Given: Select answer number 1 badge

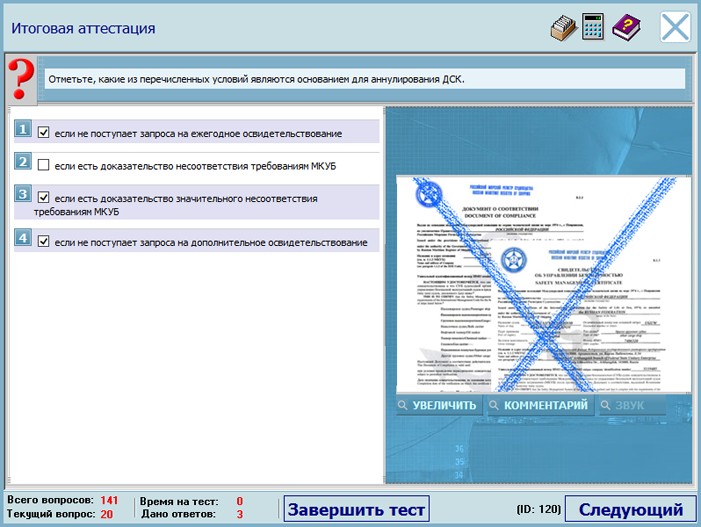Looking at the screenshot, I should coord(23,129).
